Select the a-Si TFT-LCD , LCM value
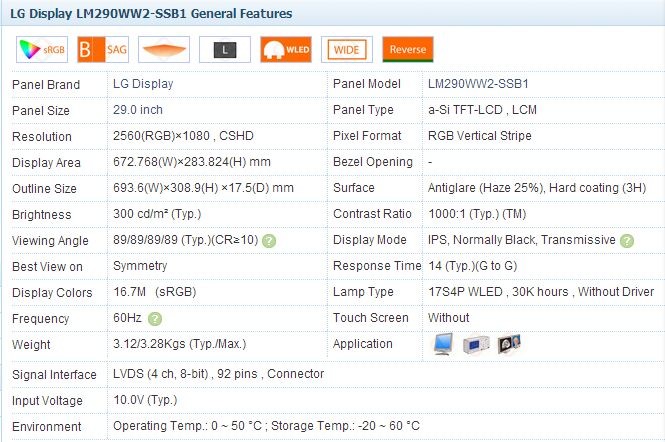Screen dimensions: 665x442 click(482, 110)
